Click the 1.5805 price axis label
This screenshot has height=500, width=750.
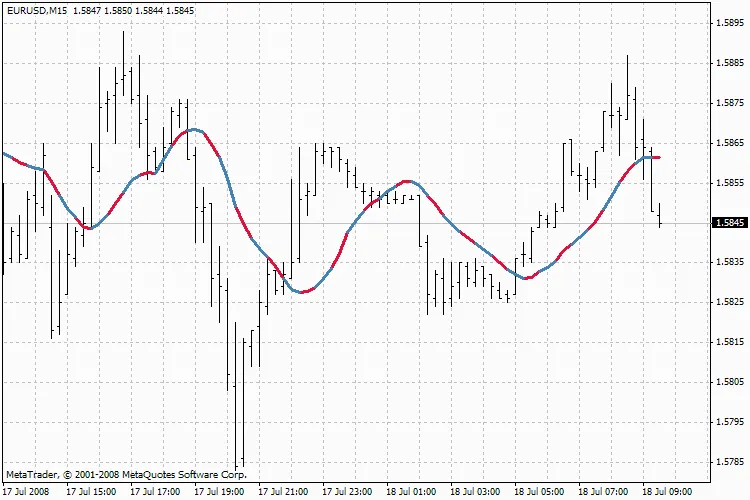pos(729,382)
